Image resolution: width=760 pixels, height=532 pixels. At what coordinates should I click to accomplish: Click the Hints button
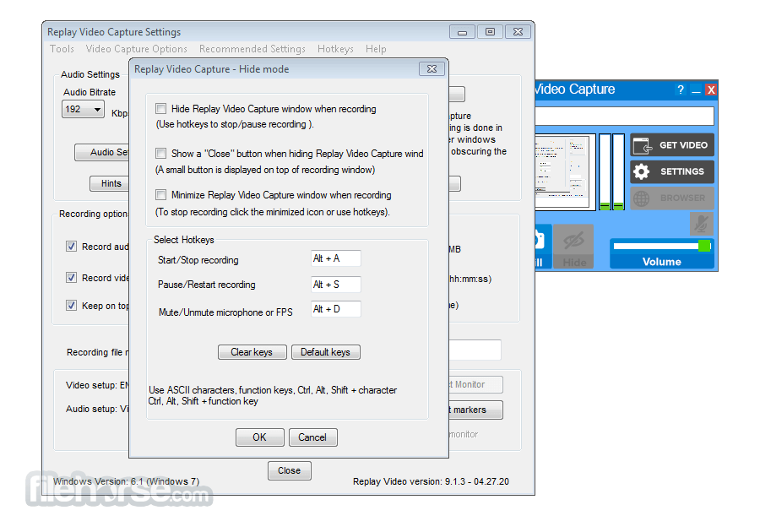(110, 183)
